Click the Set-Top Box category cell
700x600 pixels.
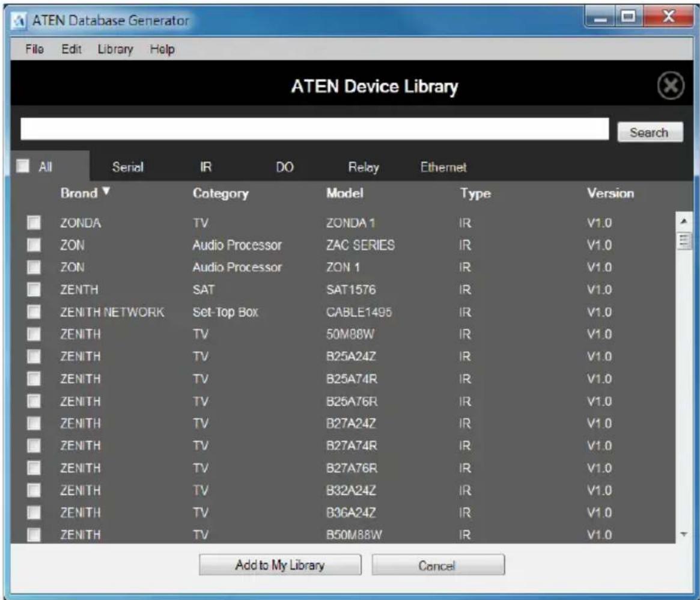click(225, 312)
